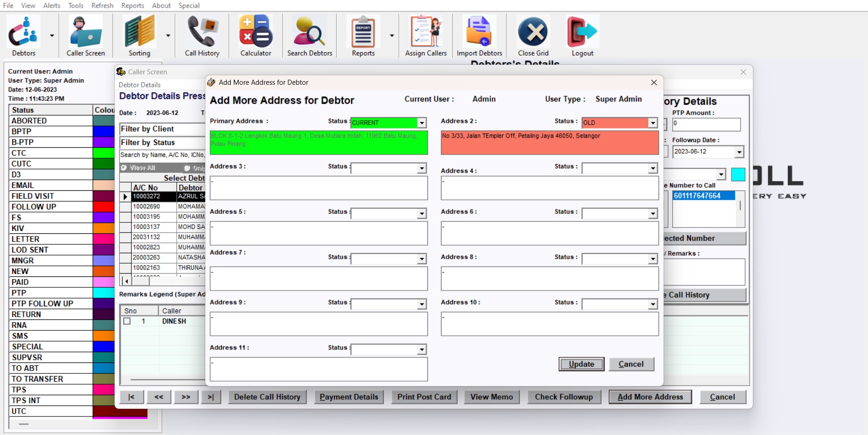Click the Update button
This screenshot has height=435, width=868.
tap(581, 364)
